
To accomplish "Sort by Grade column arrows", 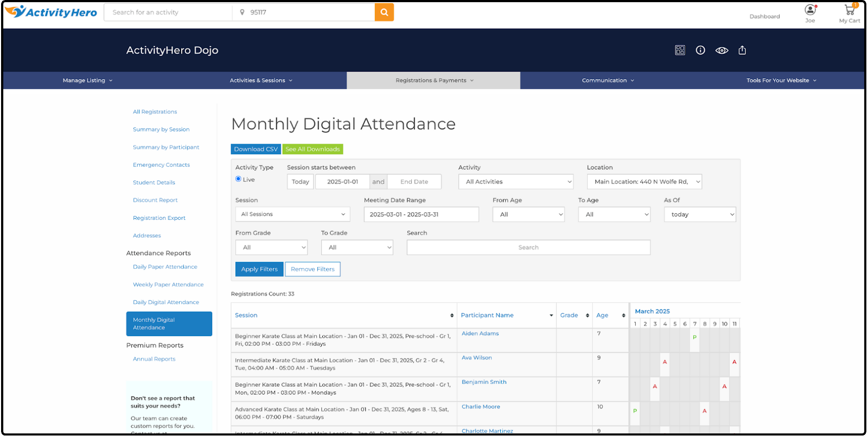I will (588, 315).
